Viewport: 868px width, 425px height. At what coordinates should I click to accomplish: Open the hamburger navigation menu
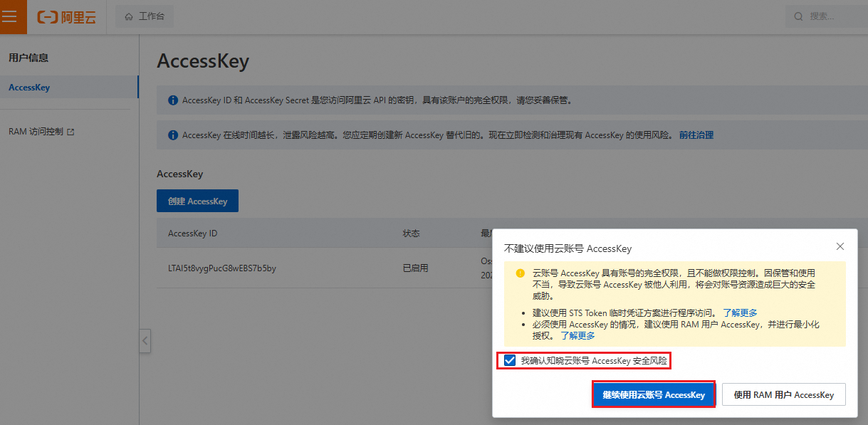(10, 16)
